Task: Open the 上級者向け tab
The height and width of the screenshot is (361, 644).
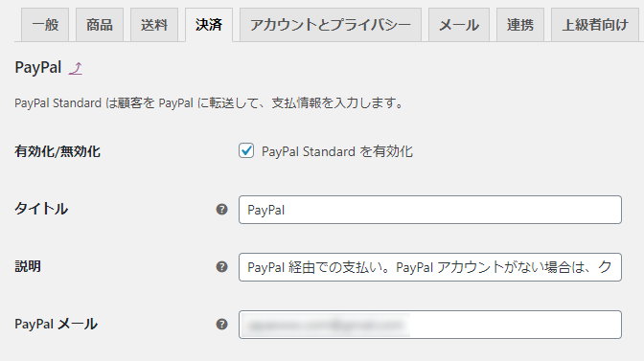Action: [x=595, y=25]
